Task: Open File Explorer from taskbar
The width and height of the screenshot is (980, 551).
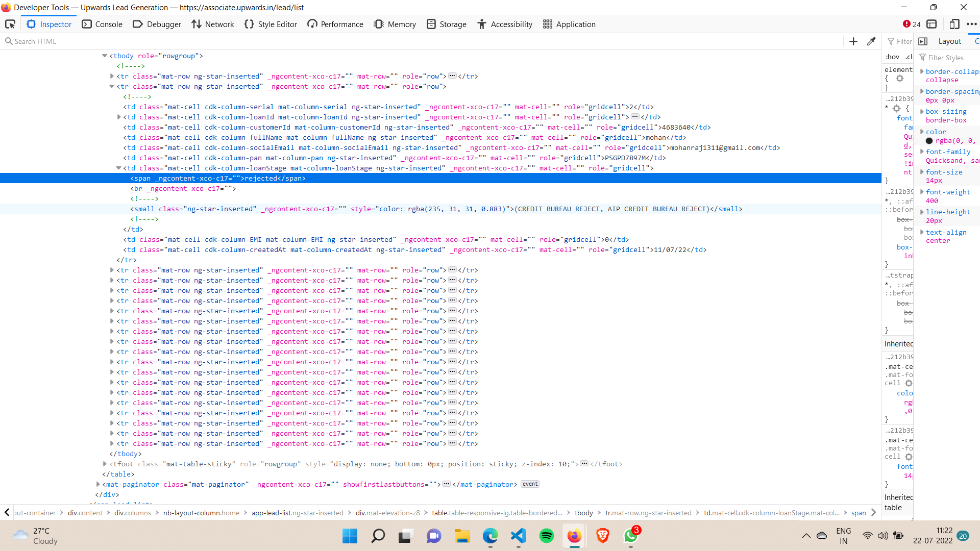Action: tap(462, 536)
